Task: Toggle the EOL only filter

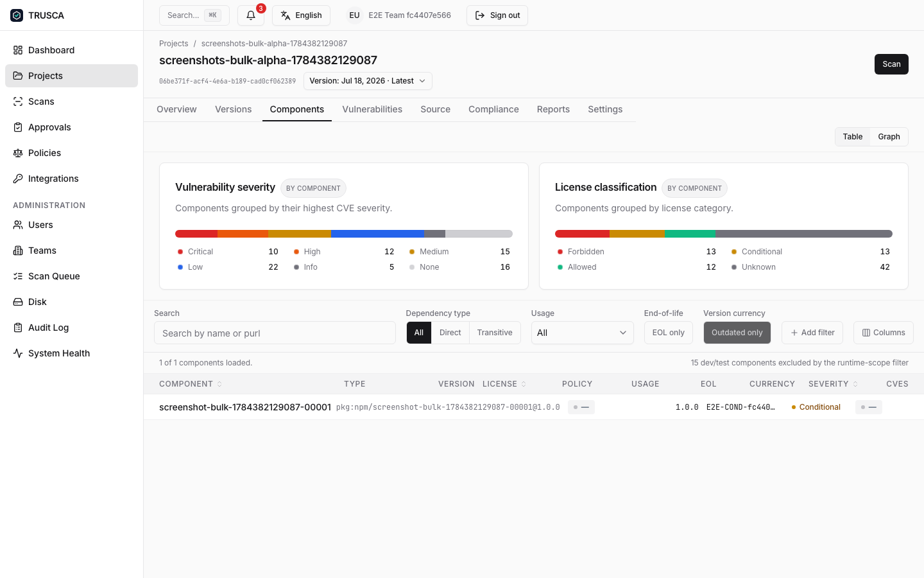Action: pos(668,333)
